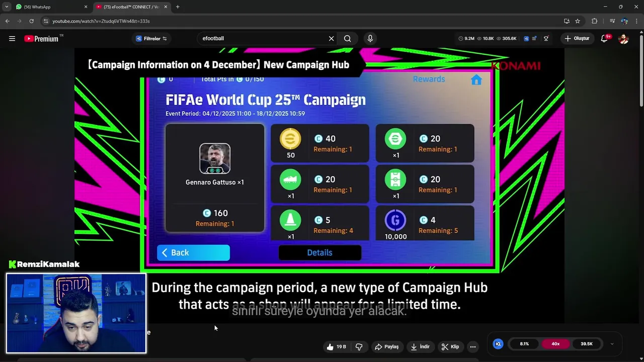Viewport: 644px width, 362px height.
Task: View site information icon in address bar
Action: coord(46,21)
